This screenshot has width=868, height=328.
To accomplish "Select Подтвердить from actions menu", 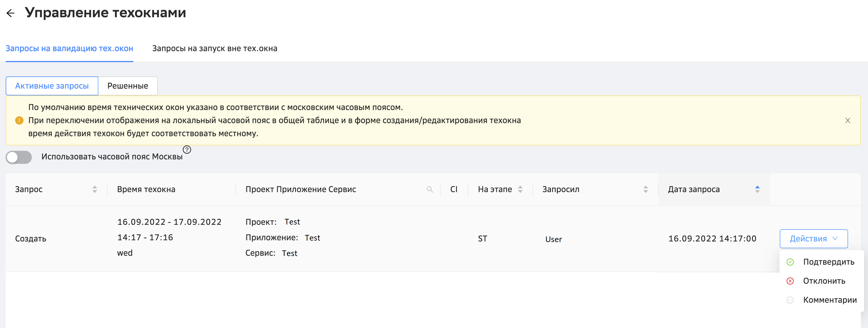I will 828,262.
